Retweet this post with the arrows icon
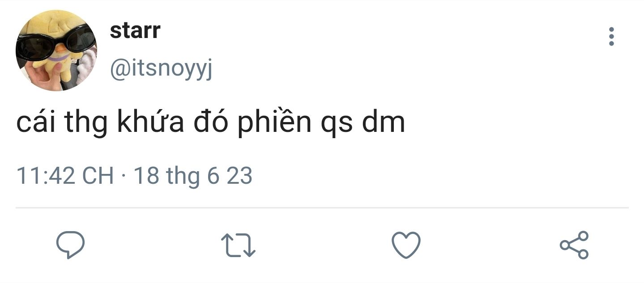The image size is (644, 283). (x=239, y=245)
